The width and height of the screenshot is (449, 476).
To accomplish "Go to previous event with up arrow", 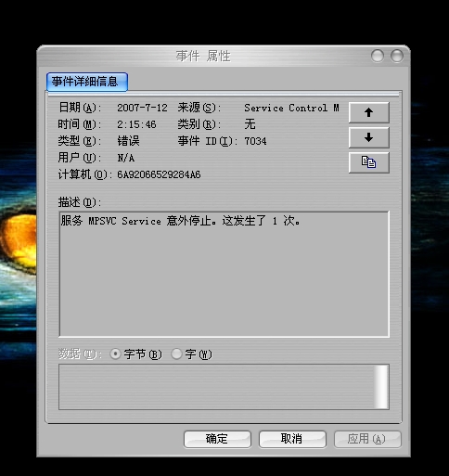I will point(368,112).
